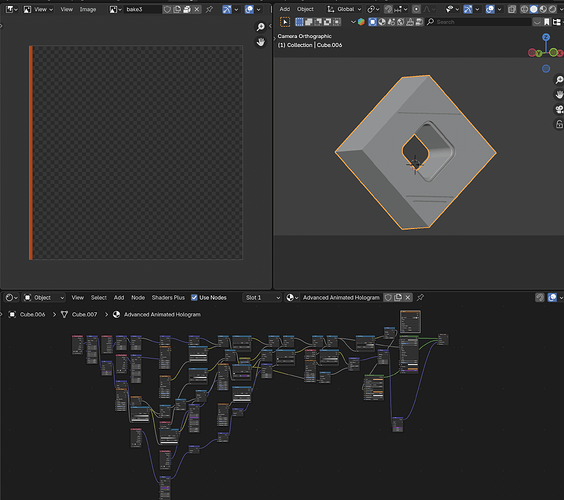Click the 3D viewport pan hand
The image size is (564, 500).
point(559,95)
